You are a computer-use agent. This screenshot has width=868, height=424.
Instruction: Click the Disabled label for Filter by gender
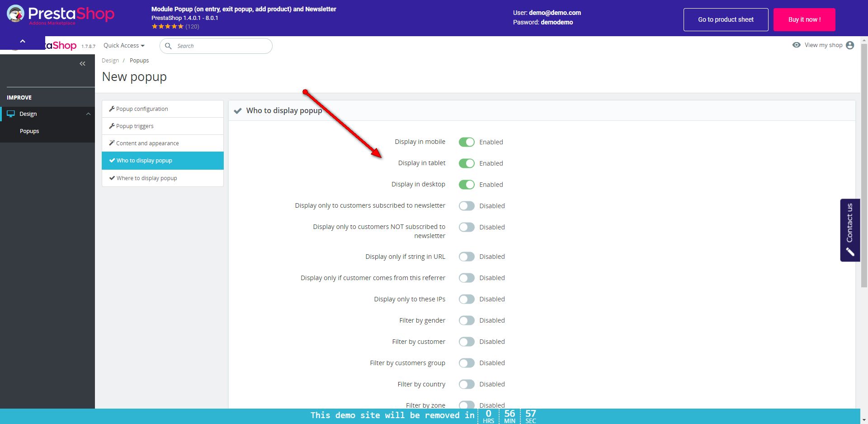point(492,320)
